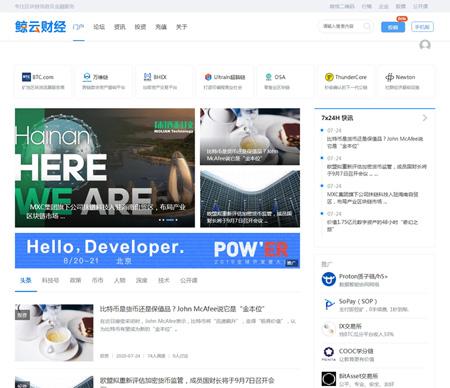450x388 pixels.
Task: Click the 万峰链 partner logo icon
Action: point(87,77)
